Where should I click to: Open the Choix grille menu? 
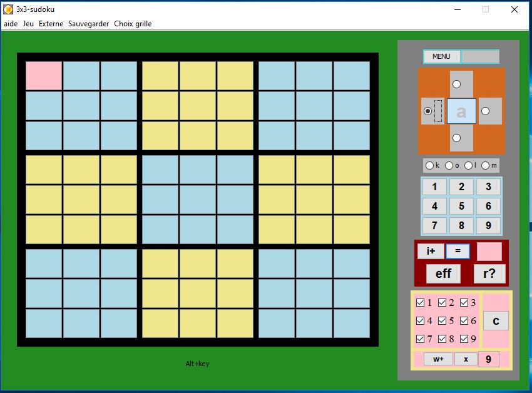(x=131, y=23)
